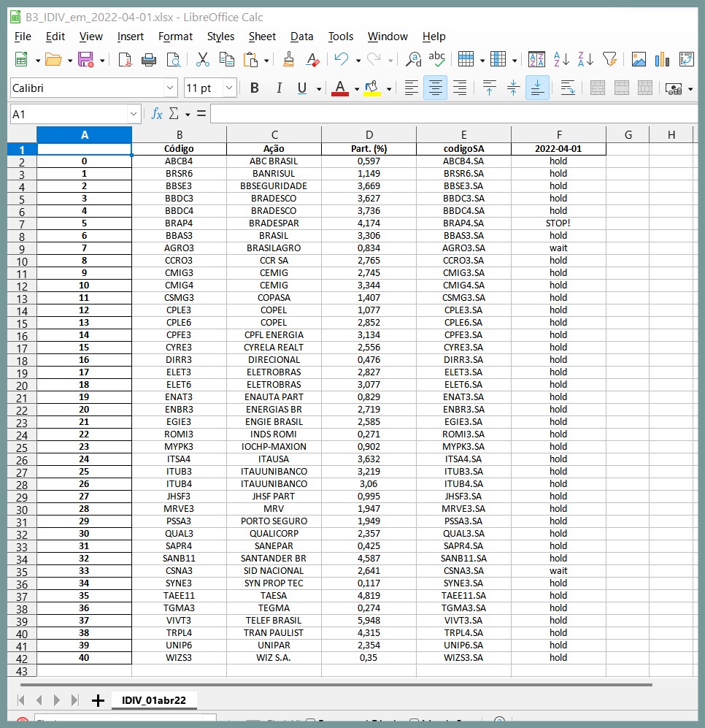
Task: Toggle Center Vertically alignment
Action: [x=513, y=88]
